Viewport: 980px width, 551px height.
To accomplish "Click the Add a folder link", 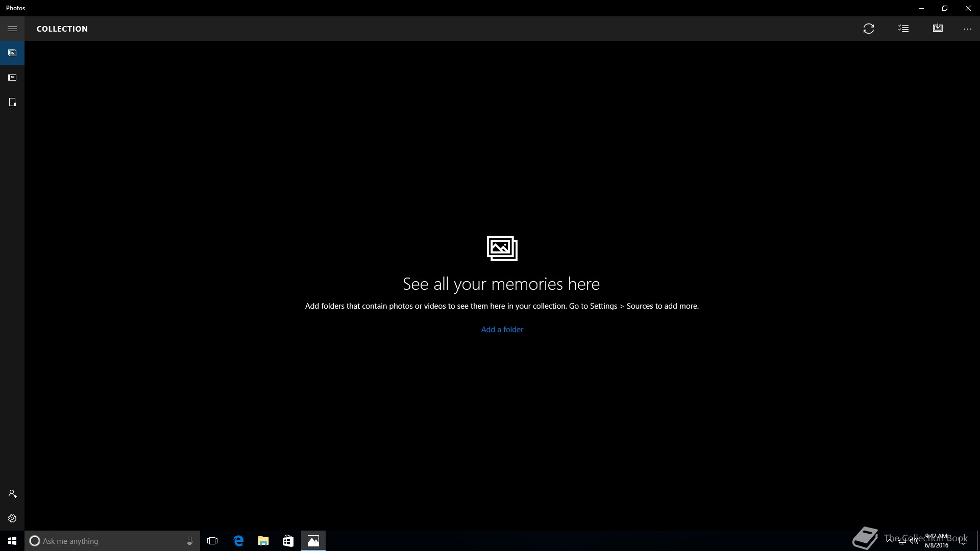I will click(x=502, y=330).
